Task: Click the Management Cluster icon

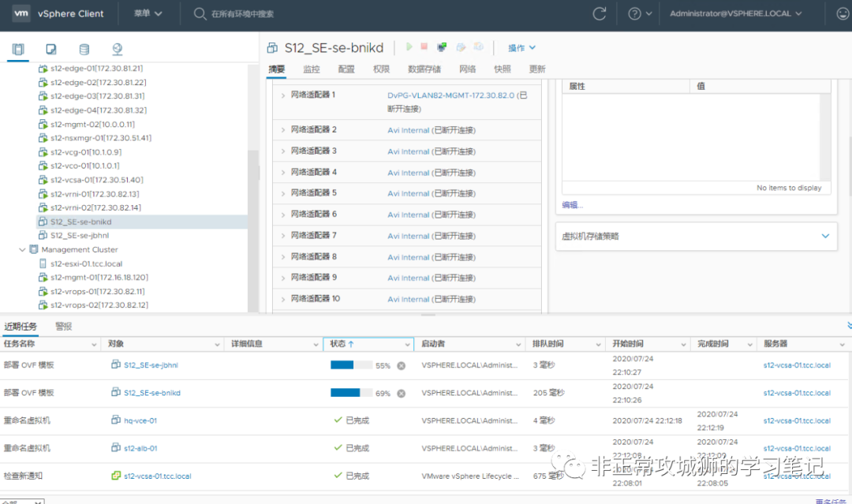Action: (34, 249)
